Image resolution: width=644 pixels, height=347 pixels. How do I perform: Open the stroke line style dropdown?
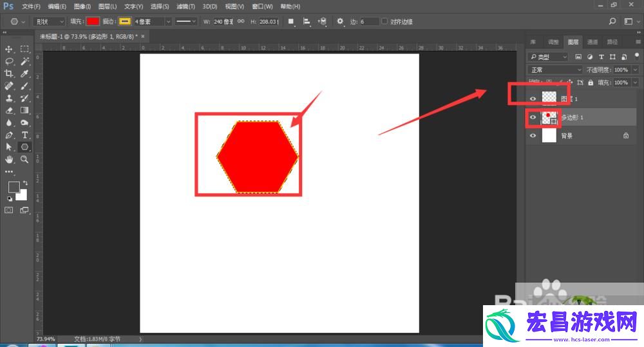click(186, 21)
